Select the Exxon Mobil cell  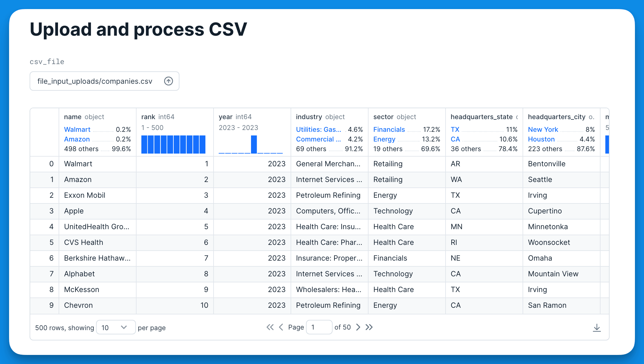[98, 195]
